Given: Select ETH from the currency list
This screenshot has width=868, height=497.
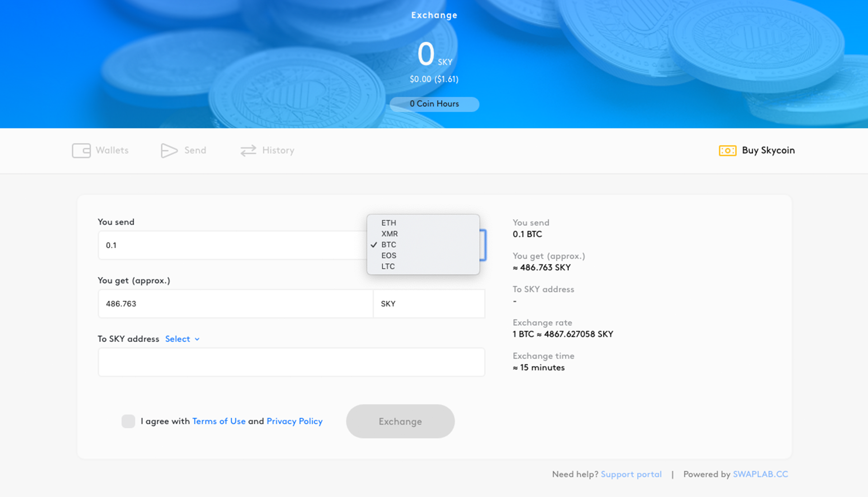Looking at the screenshot, I should pos(389,222).
